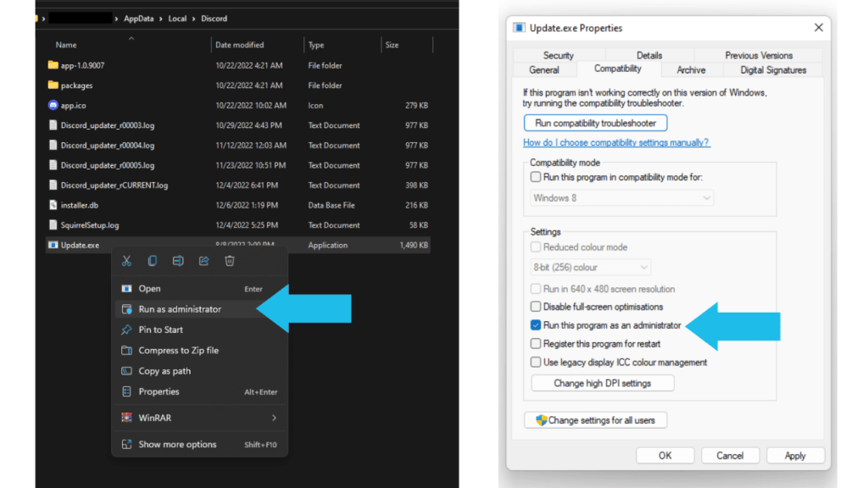Click the Cut scissors icon in context menu

point(127,261)
